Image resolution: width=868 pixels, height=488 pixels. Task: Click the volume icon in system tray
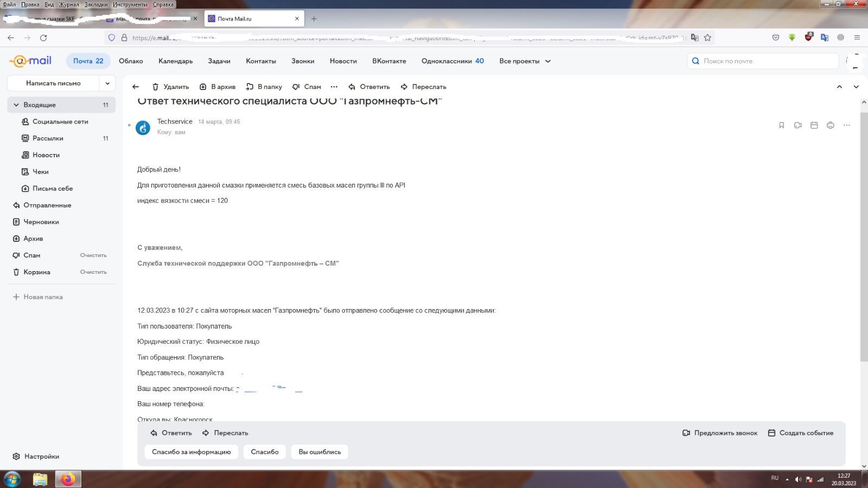798,479
